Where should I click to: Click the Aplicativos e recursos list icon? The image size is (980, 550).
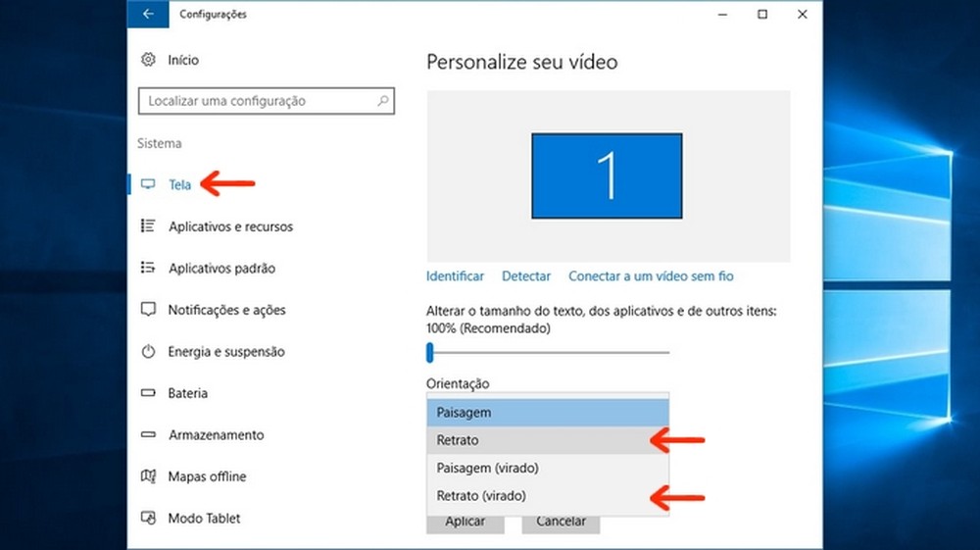[148, 225]
